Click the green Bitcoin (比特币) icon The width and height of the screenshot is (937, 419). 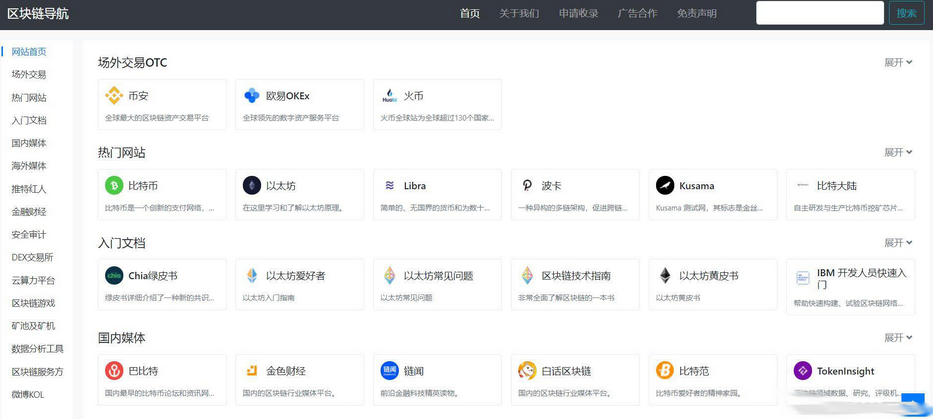114,186
